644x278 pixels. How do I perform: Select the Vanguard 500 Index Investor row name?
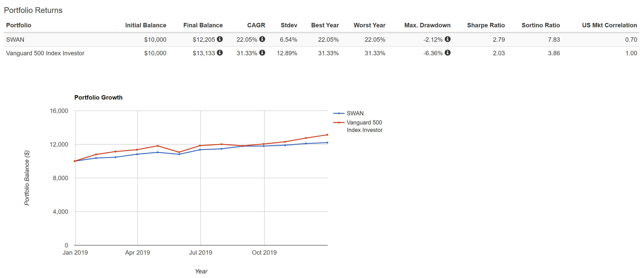tap(45, 53)
